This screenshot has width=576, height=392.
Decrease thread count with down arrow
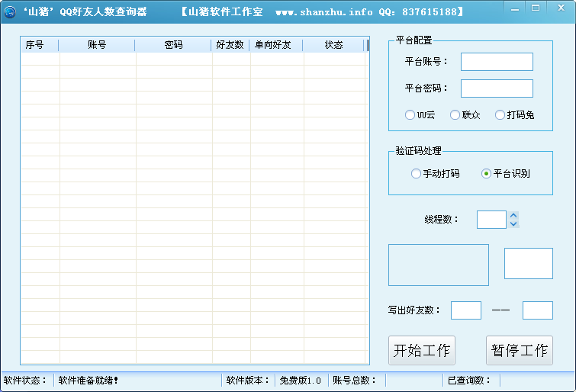coord(513,223)
